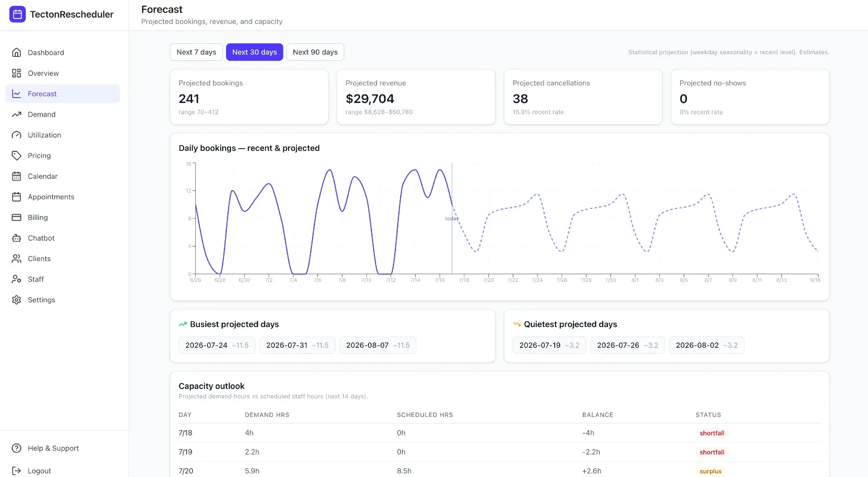
Task: Click the Appointments calendar icon
Action: click(17, 197)
